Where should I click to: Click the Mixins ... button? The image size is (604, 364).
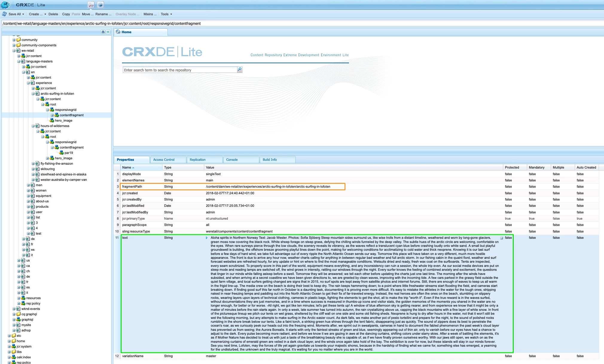150,14
